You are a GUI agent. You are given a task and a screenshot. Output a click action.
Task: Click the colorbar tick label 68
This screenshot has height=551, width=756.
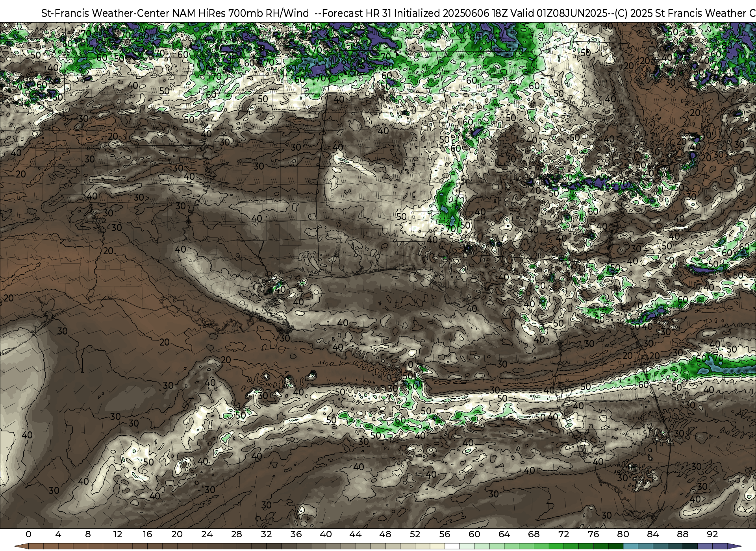pos(534,534)
